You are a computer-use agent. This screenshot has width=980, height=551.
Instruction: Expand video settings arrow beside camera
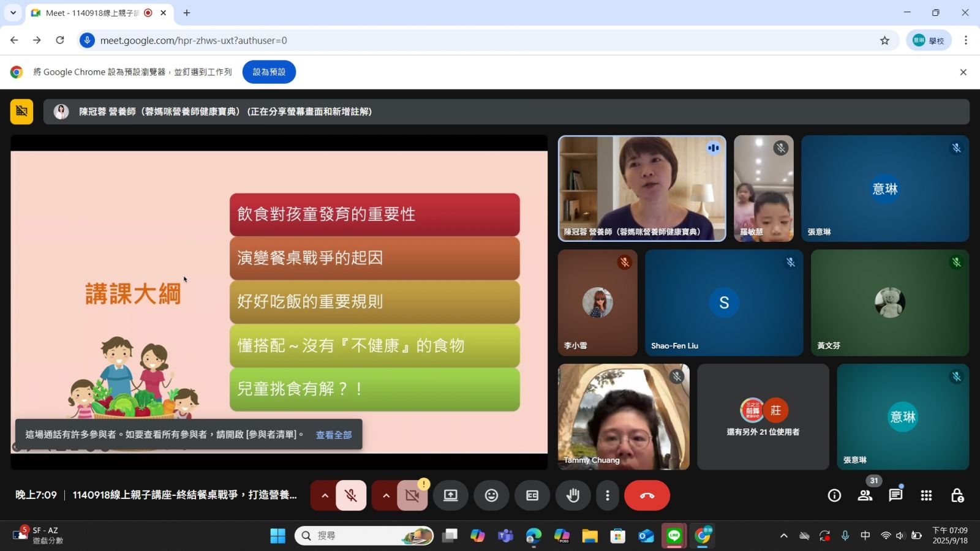(386, 495)
